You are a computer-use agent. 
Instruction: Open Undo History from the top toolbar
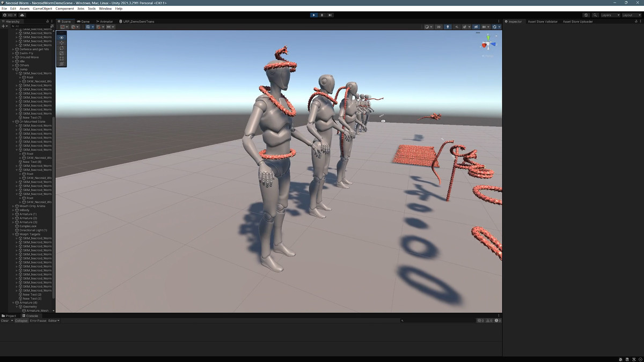click(x=586, y=15)
